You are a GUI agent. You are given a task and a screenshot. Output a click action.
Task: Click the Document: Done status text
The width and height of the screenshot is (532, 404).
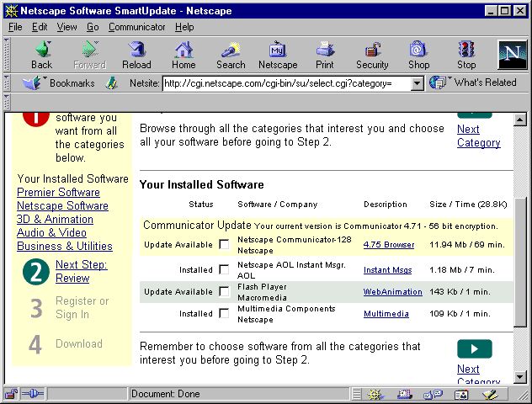[166, 394]
